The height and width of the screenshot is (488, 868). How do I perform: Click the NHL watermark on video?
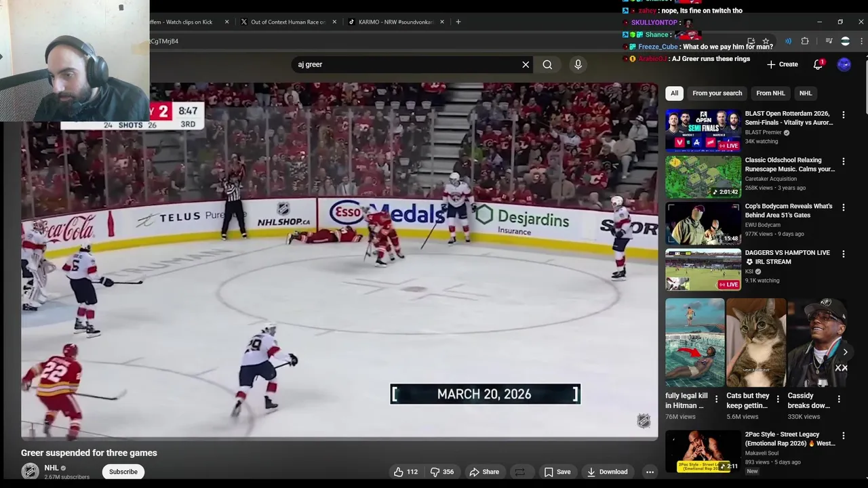click(644, 421)
